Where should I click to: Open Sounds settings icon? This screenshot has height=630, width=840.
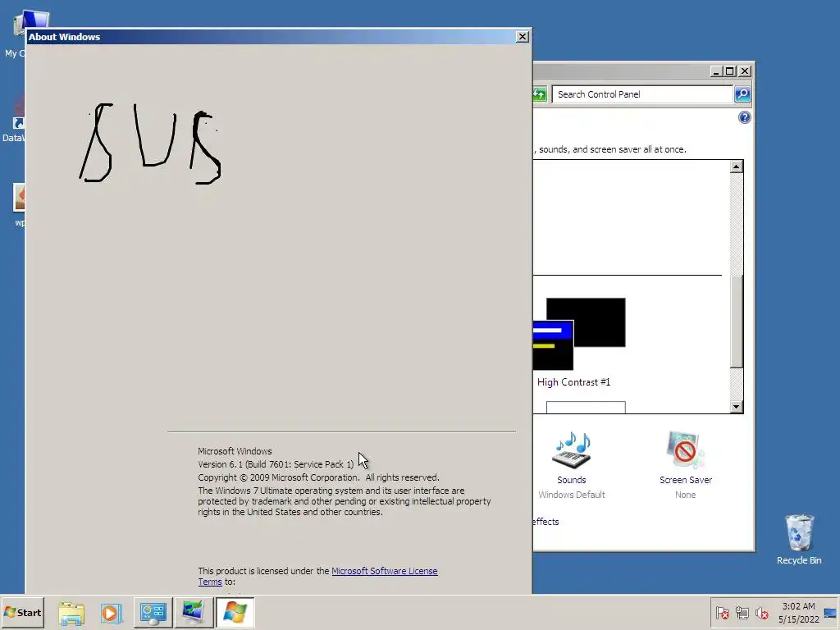[572, 450]
